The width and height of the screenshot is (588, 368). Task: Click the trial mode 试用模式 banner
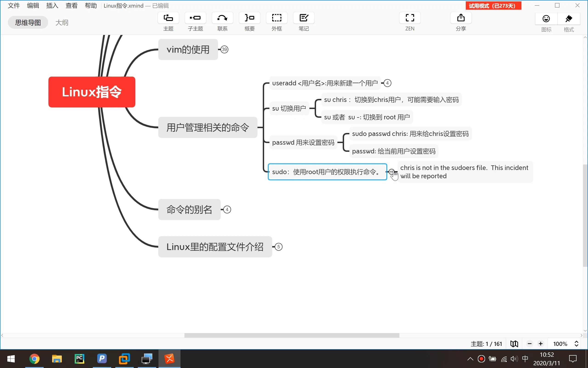tap(493, 6)
